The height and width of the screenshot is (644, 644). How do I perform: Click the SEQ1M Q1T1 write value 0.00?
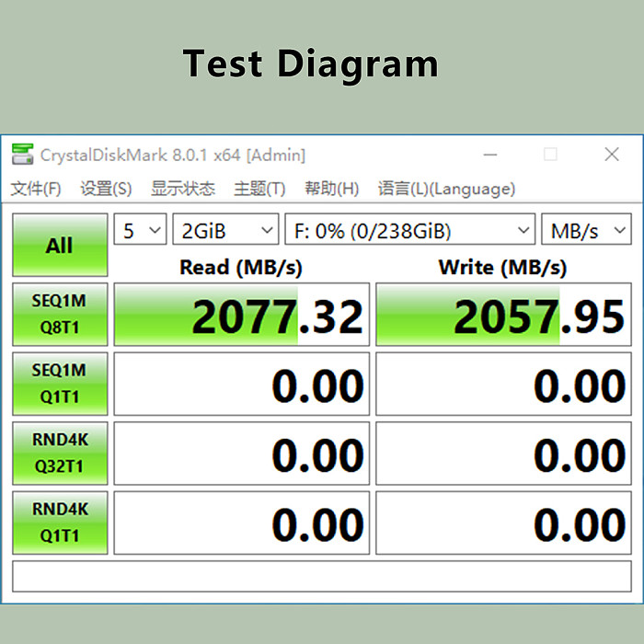[503, 384]
